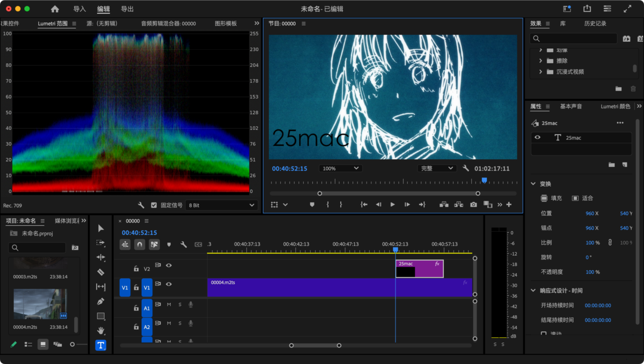Open the quick export notification icon
Image resolution: width=644 pixels, height=364 pixels.
tap(567, 9)
